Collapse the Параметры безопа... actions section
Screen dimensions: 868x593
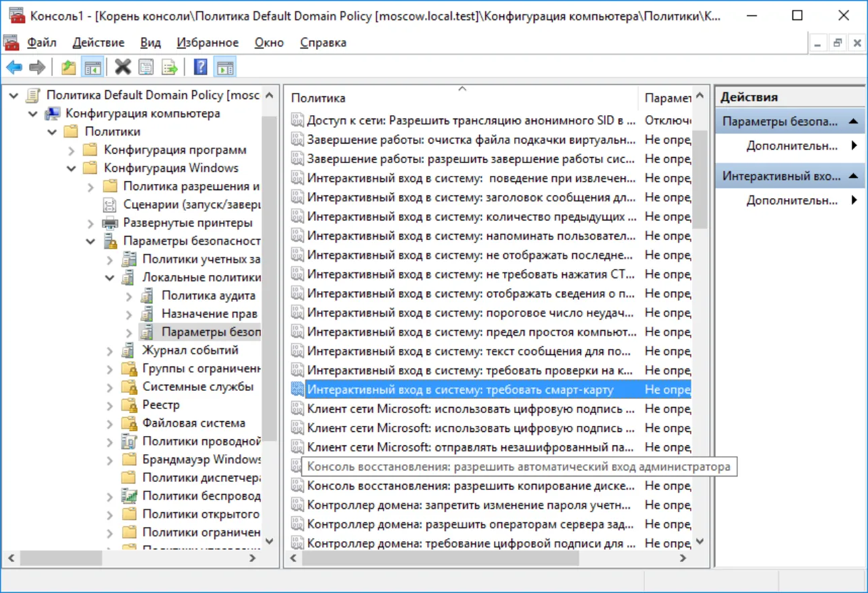point(853,121)
